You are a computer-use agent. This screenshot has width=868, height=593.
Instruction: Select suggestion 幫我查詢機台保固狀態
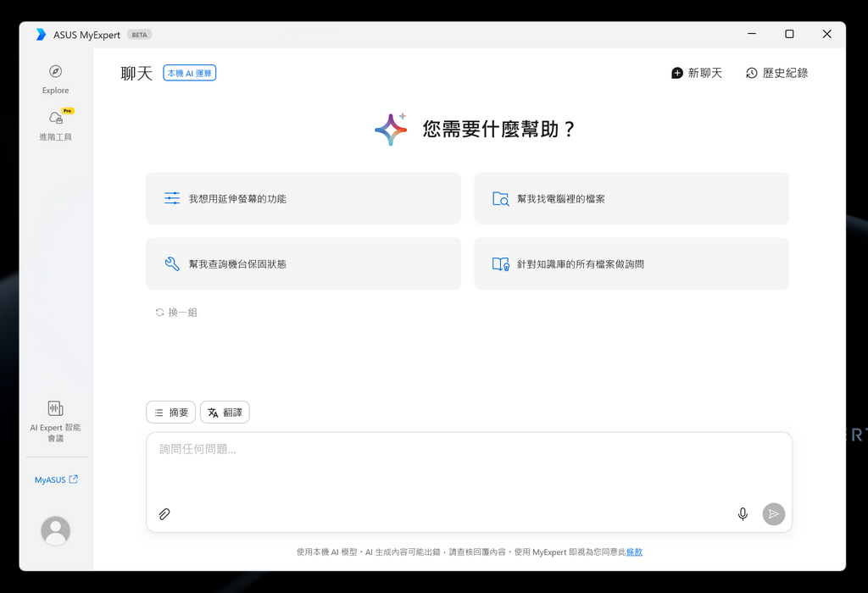point(303,263)
